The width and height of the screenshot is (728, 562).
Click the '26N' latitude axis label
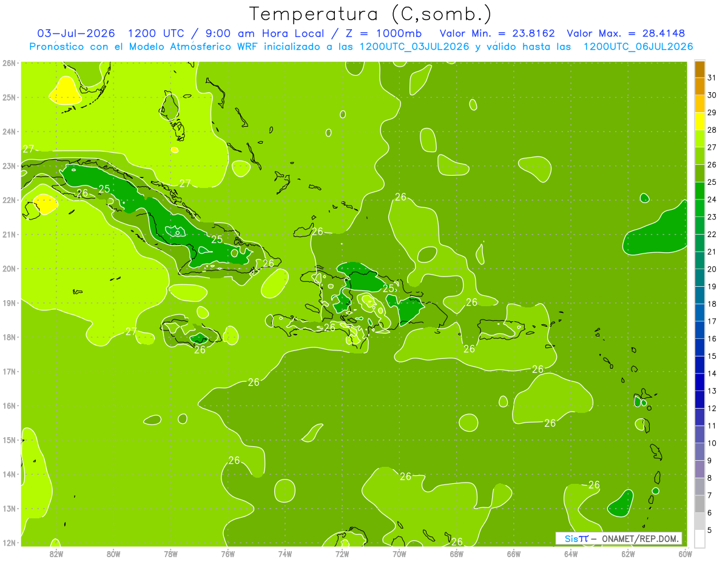coord(9,62)
